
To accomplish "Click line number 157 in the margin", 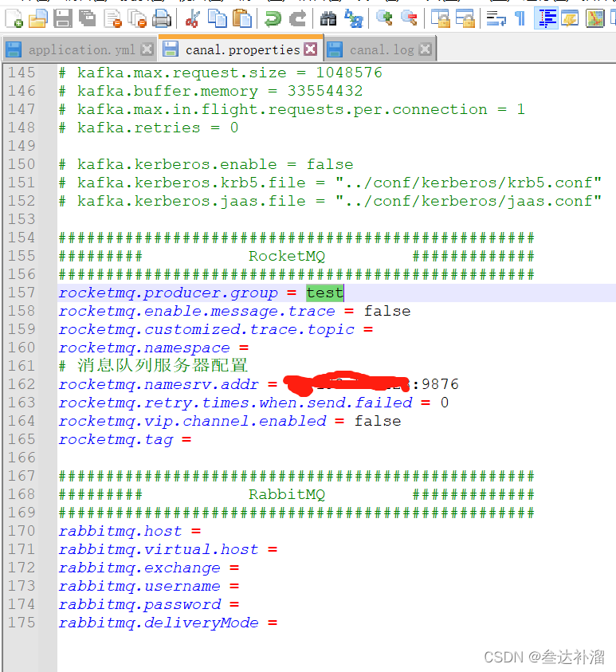I will click(22, 293).
